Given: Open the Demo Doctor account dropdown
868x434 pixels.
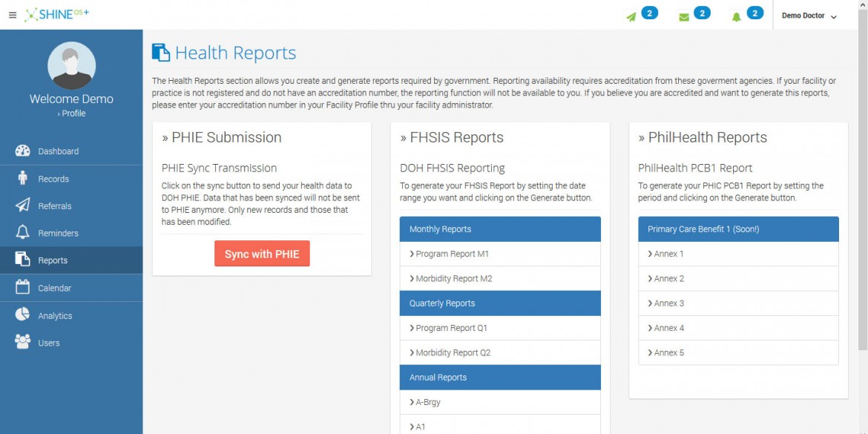Looking at the screenshot, I should 809,16.
